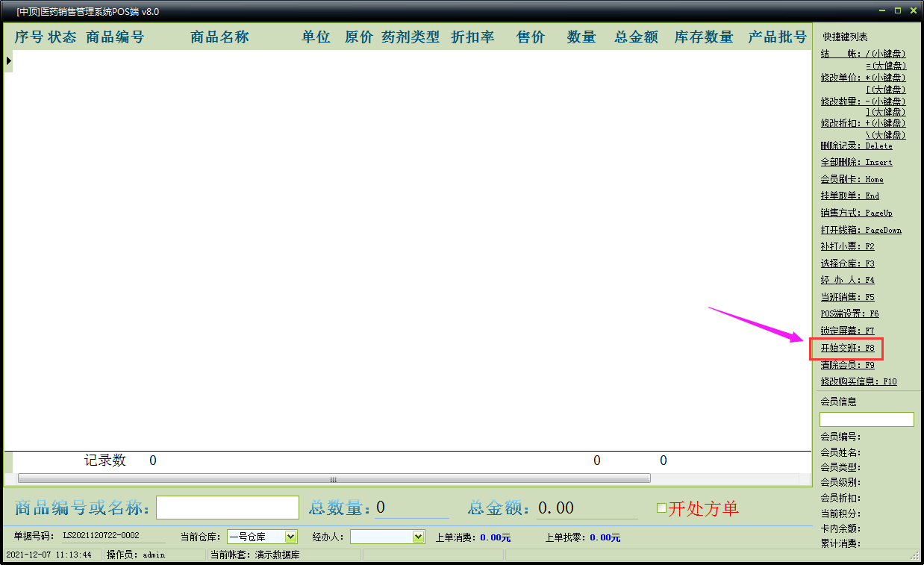Click 挂单取单: End shortcut link

(850, 196)
